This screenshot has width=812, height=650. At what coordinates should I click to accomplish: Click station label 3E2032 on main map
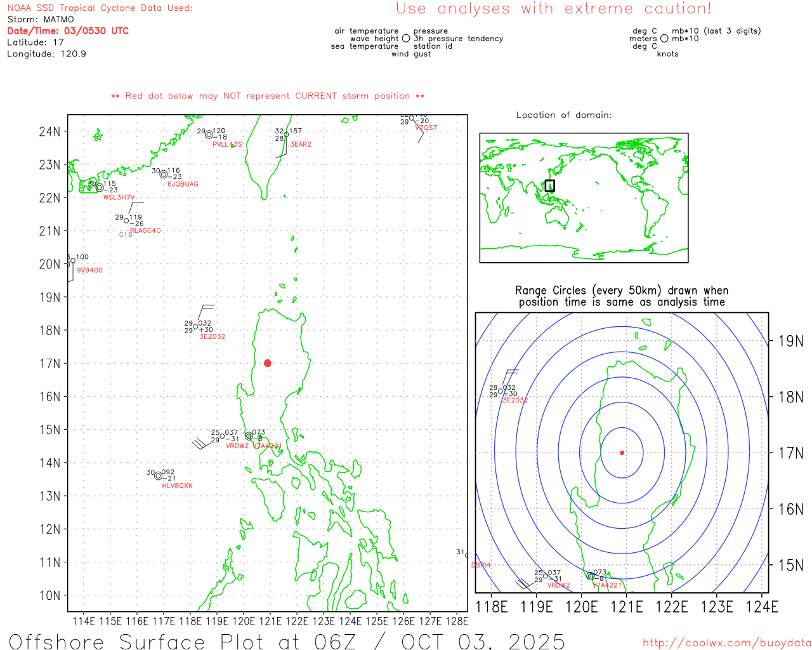[213, 336]
